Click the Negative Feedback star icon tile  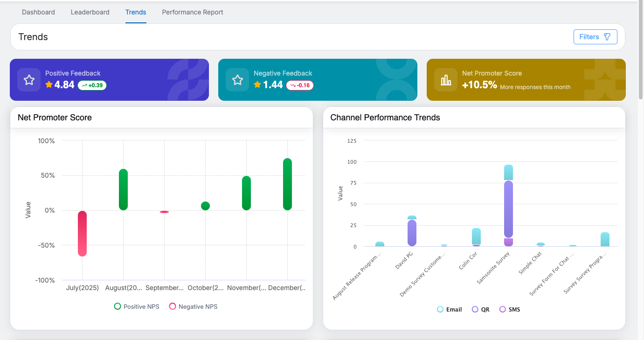point(237,80)
